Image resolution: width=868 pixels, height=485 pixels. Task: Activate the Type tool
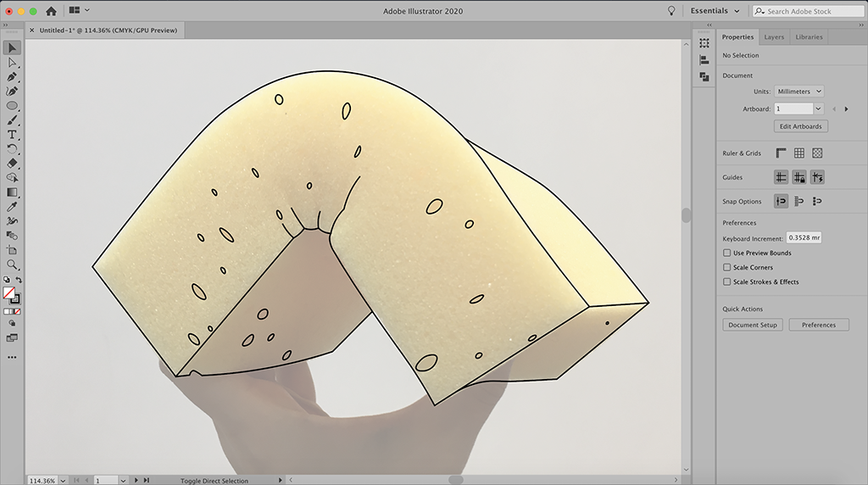coord(12,135)
